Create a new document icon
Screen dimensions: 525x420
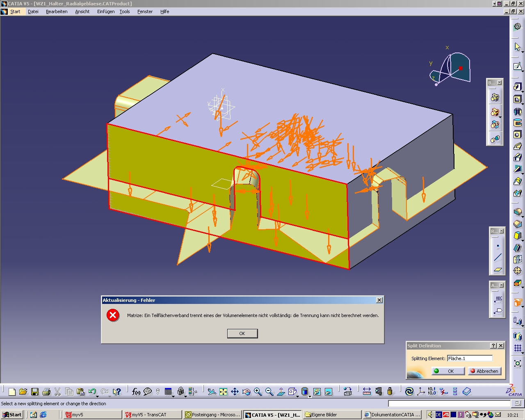point(12,392)
